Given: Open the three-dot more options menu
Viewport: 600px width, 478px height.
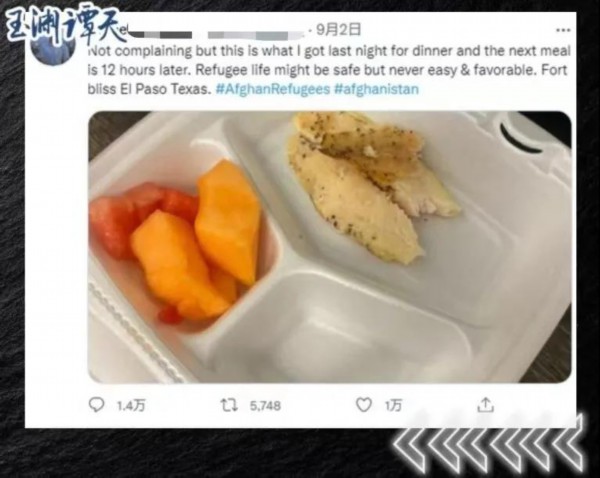Looking at the screenshot, I should 563,30.
